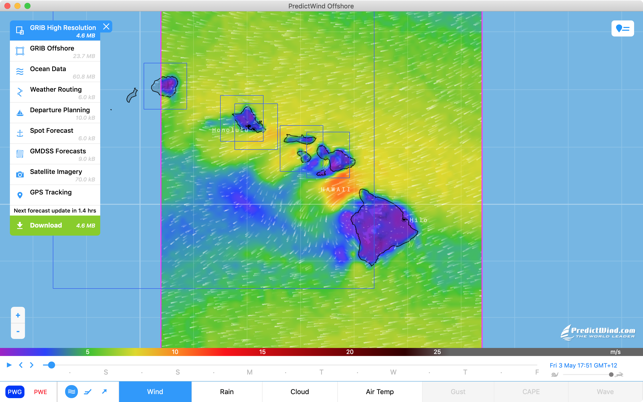Zoom in the map with plus

pos(18,315)
